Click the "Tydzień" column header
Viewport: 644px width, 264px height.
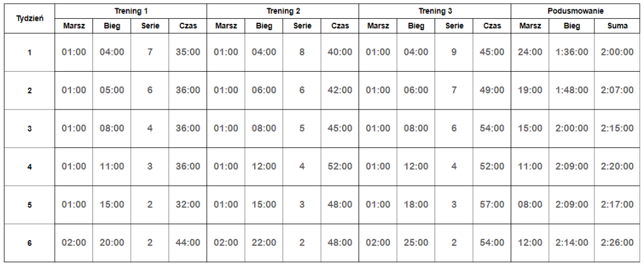[x=29, y=18]
